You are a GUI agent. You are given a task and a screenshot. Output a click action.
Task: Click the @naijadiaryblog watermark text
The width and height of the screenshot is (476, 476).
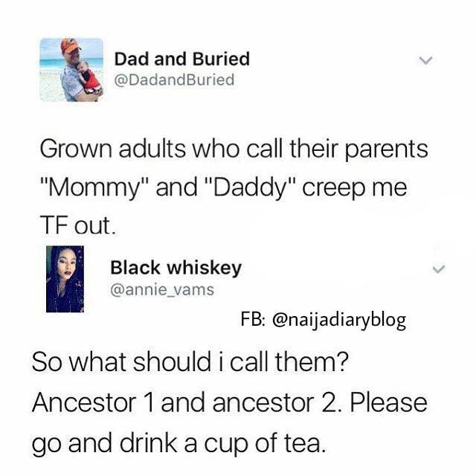pyautogui.click(x=339, y=320)
